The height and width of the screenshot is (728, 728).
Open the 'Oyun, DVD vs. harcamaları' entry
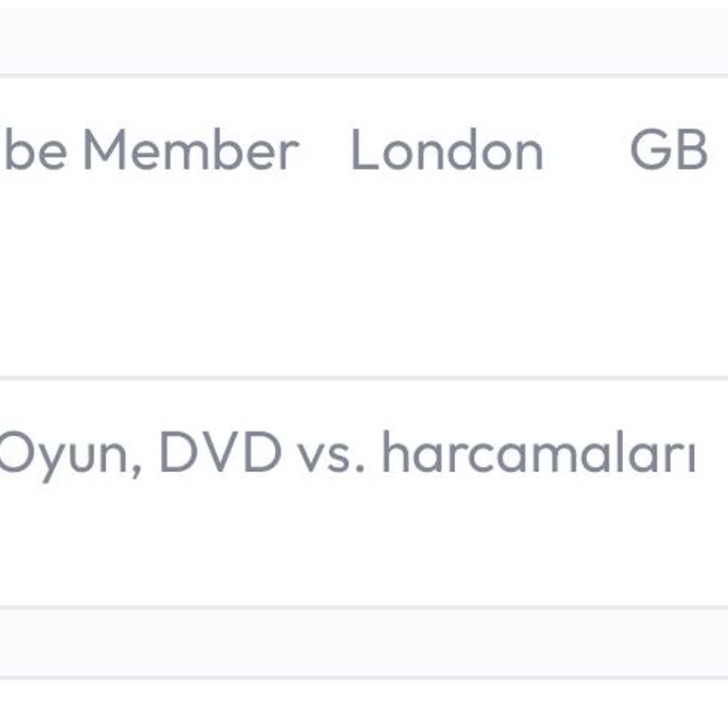(346, 453)
